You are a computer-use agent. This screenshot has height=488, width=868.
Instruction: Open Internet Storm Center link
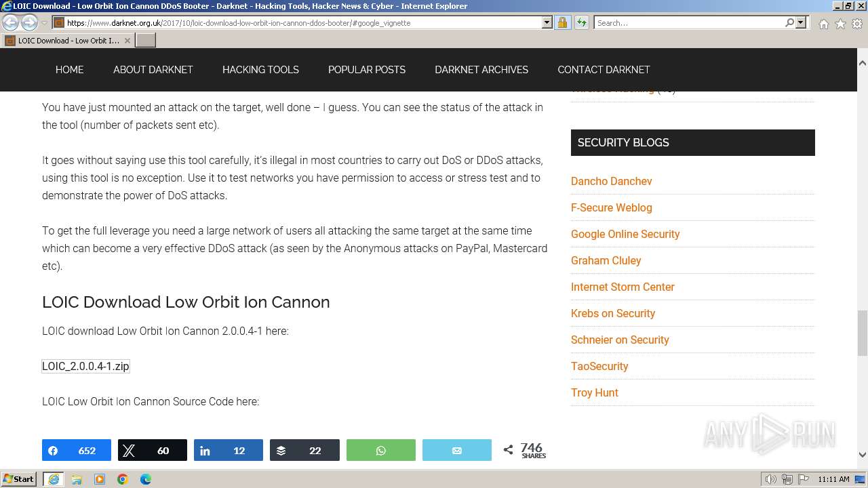[x=623, y=287]
